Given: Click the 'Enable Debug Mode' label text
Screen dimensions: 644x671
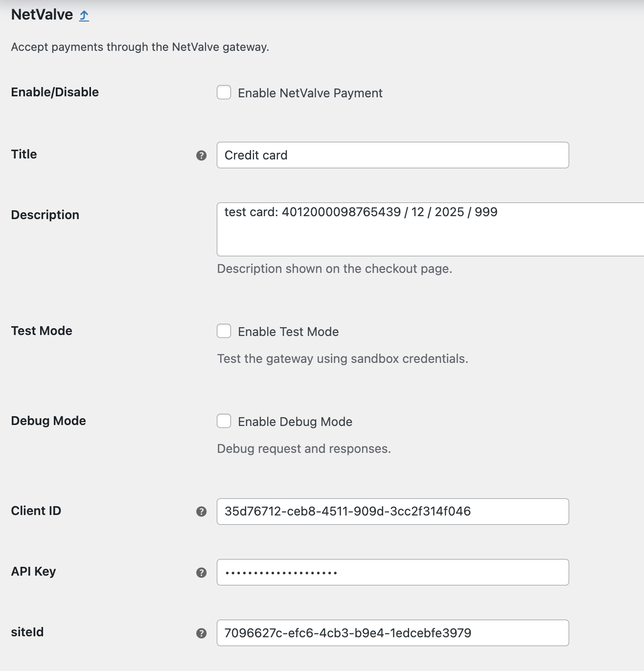Looking at the screenshot, I should click(x=295, y=422).
